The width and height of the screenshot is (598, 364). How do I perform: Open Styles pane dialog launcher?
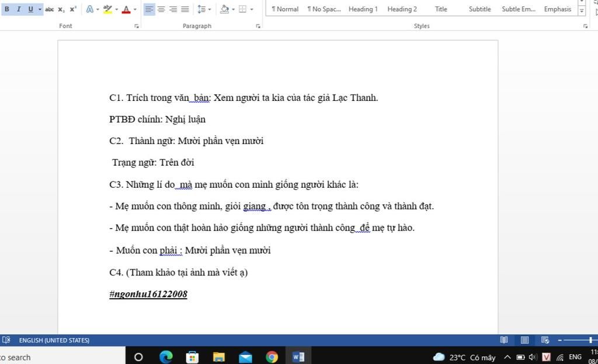pyautogui.click(x=585, y=26)
